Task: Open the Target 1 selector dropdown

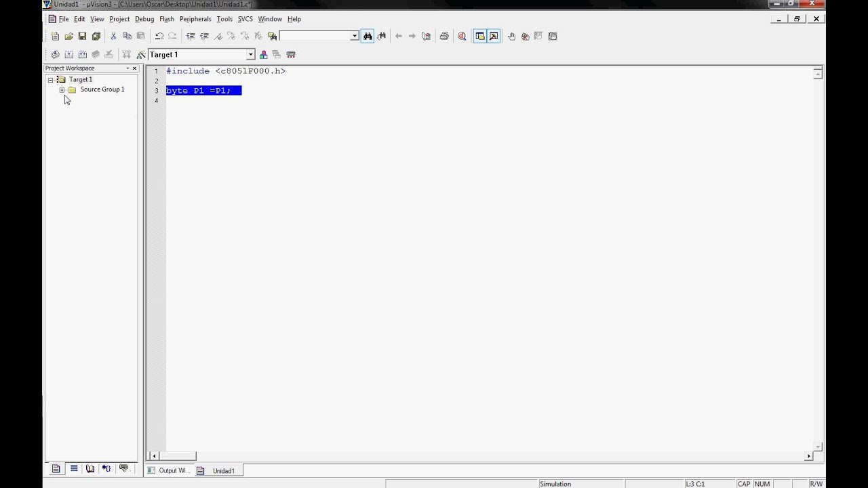Action: (x=250, y=54)
